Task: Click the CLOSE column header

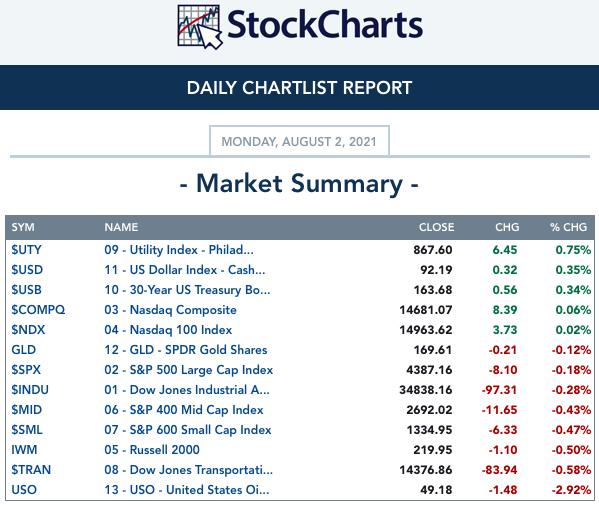Action: click(437, 227)
